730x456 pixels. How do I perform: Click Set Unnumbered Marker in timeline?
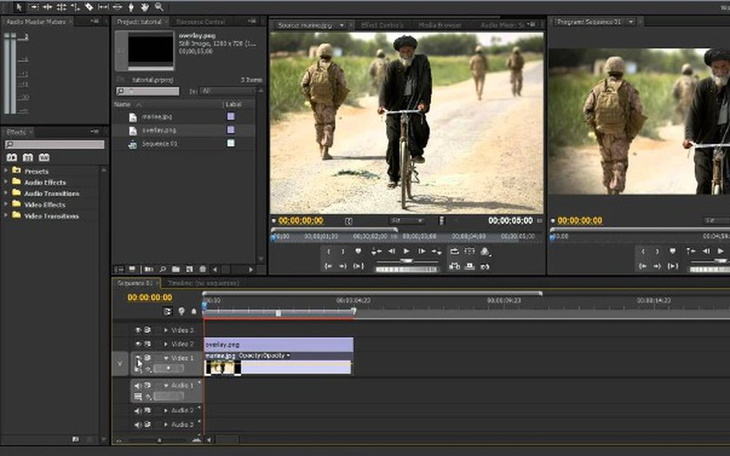pos(182,312)
